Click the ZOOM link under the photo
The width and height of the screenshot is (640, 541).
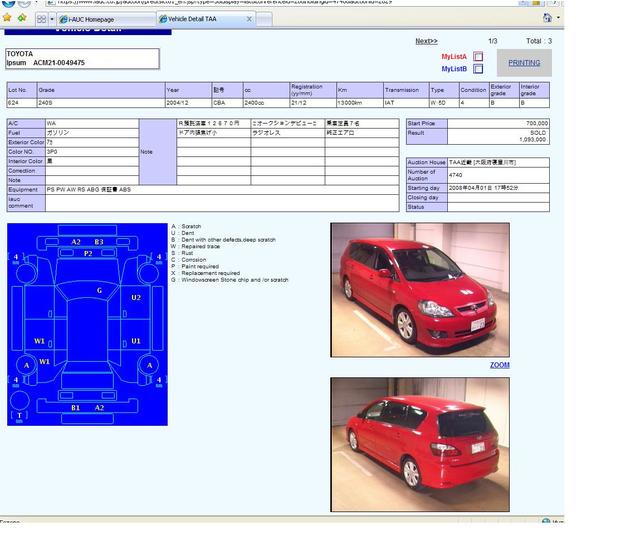coord(500,365)
